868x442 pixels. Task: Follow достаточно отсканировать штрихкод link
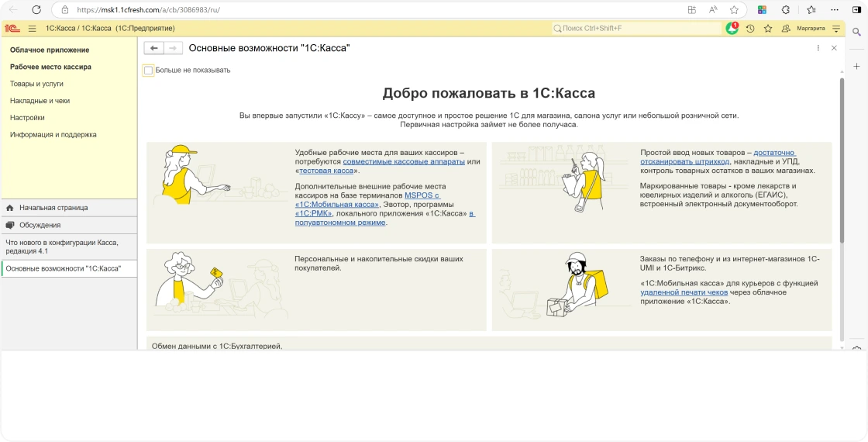click(x=718, y=157)
